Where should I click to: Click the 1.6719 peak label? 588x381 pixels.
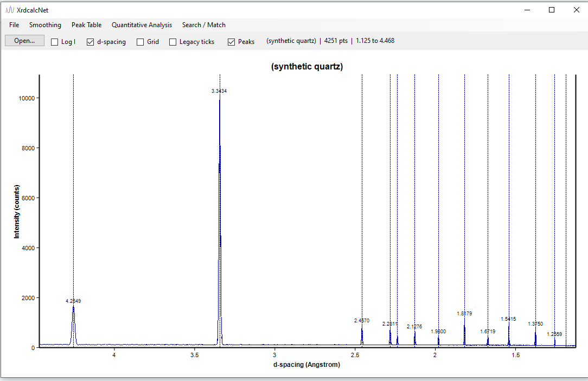pos(488,332)
